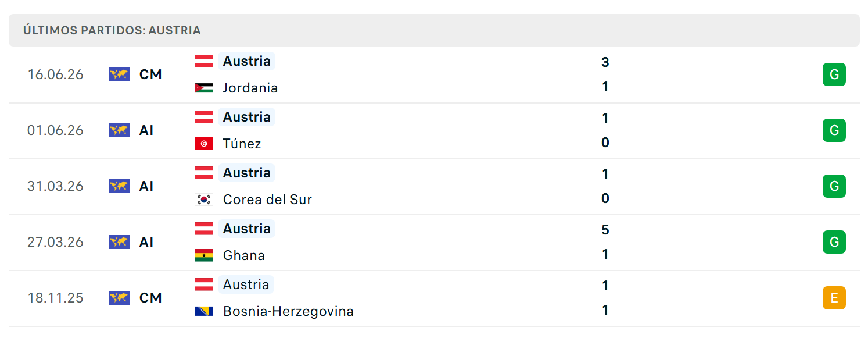Click orange E badge for Bosnia-Herzegovina match

pos(834,298)
